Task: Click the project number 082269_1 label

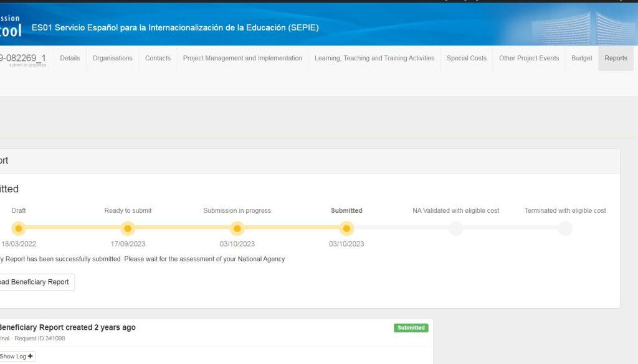Action: pos(23,58)
